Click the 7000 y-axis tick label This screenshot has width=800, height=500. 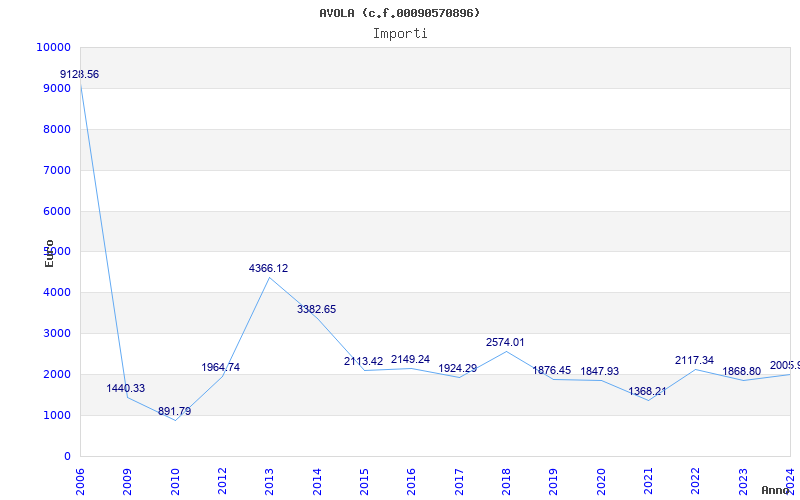tap(56, 170)
